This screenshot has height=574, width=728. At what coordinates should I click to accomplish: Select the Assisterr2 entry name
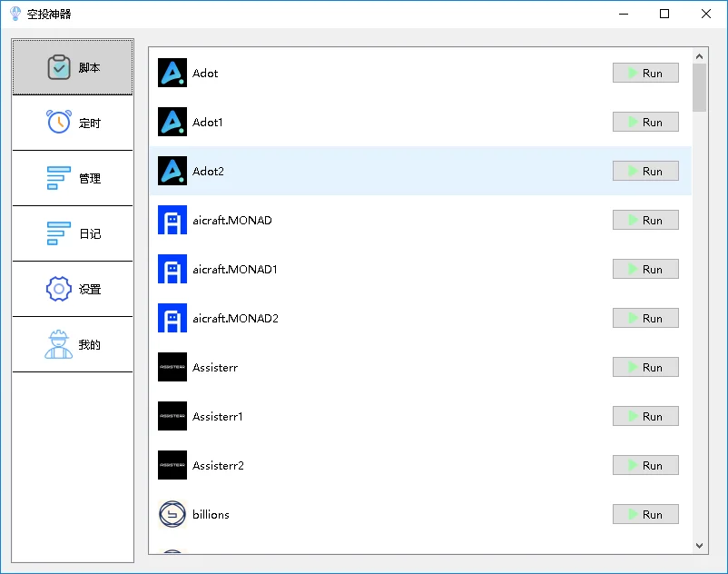click(x=218, y=465)
